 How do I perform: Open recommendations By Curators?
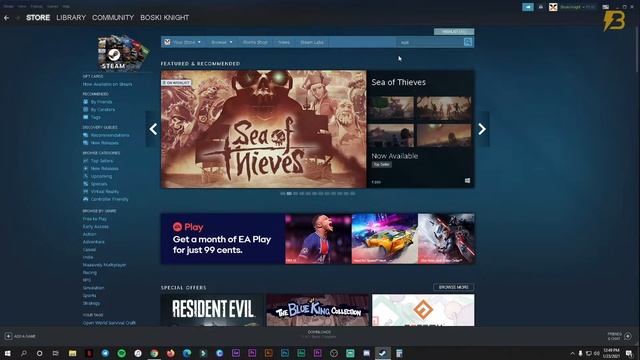pyautogui.click(x=102, y=109)
